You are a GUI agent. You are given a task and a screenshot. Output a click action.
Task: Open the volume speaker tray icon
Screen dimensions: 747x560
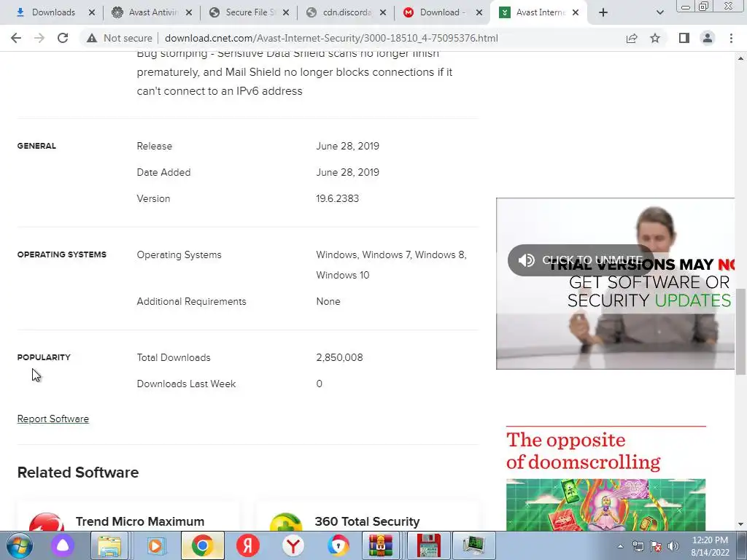click(x=673, y=546)
